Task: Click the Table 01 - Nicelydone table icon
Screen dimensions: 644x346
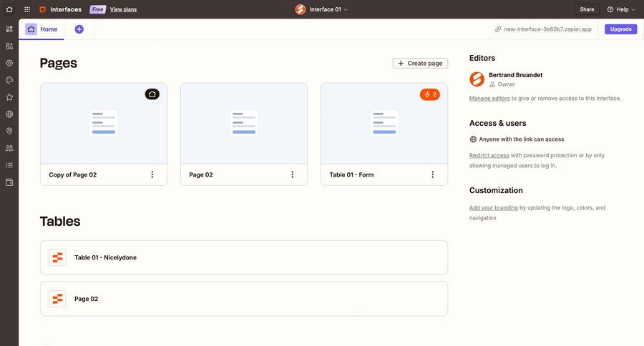Action: tap(57, 257)
